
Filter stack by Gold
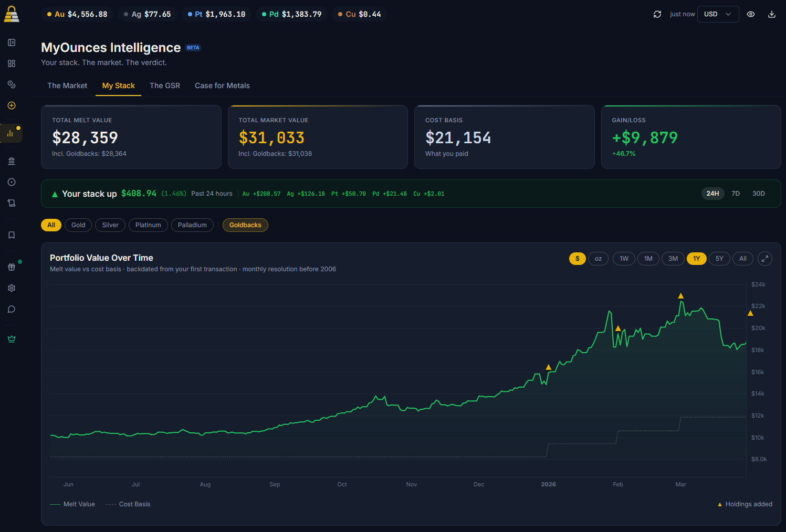click(78, 225)
